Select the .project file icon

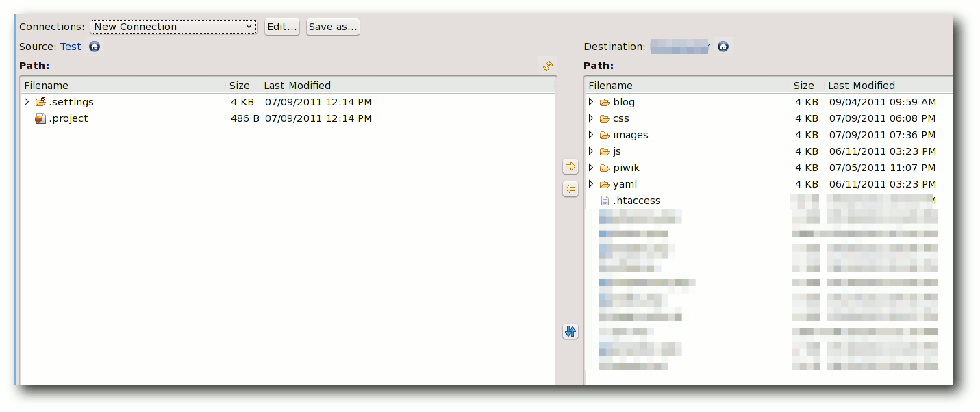pos(40,118)
